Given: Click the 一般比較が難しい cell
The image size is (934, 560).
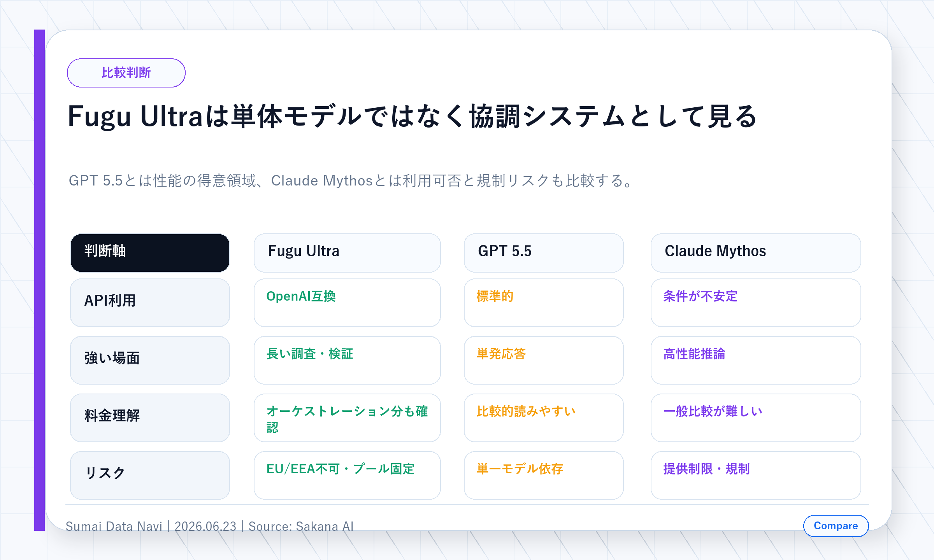Looking at the screenshot, I should click(x=756, y=418).
